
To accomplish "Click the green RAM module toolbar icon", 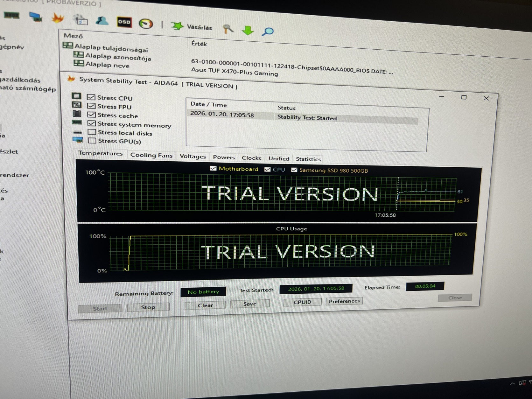I will (12, 15).
